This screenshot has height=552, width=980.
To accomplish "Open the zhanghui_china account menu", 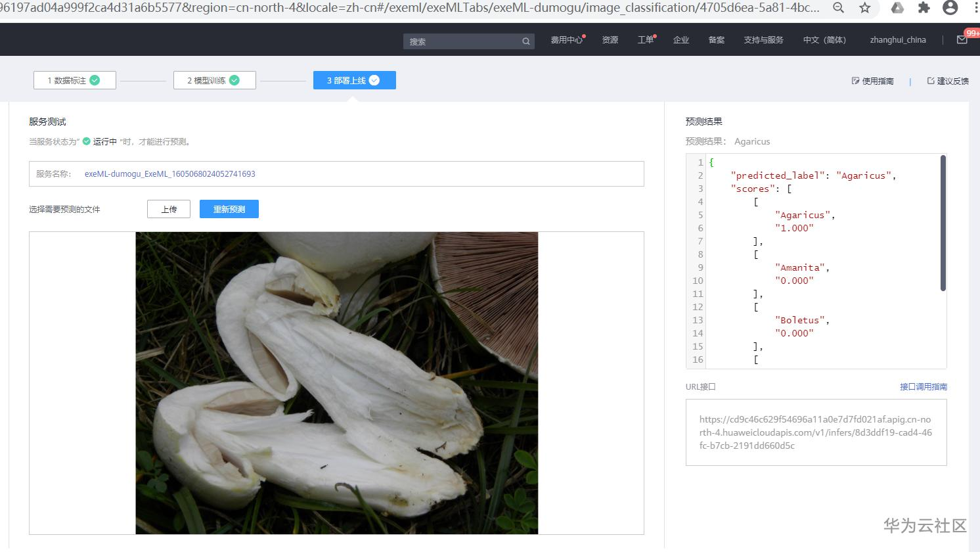I will click(x=897, y=39).
